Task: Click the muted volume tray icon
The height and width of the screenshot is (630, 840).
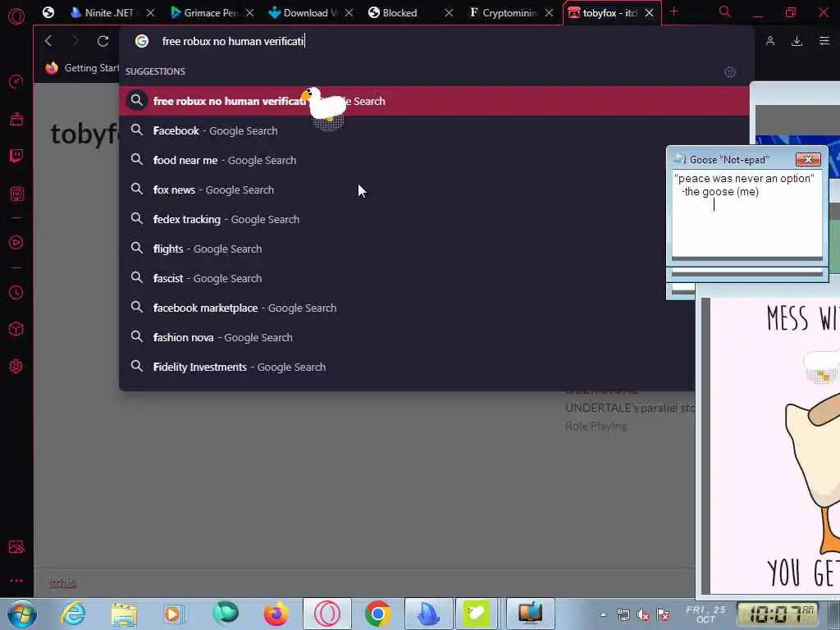Action: [x=643, y=614]
